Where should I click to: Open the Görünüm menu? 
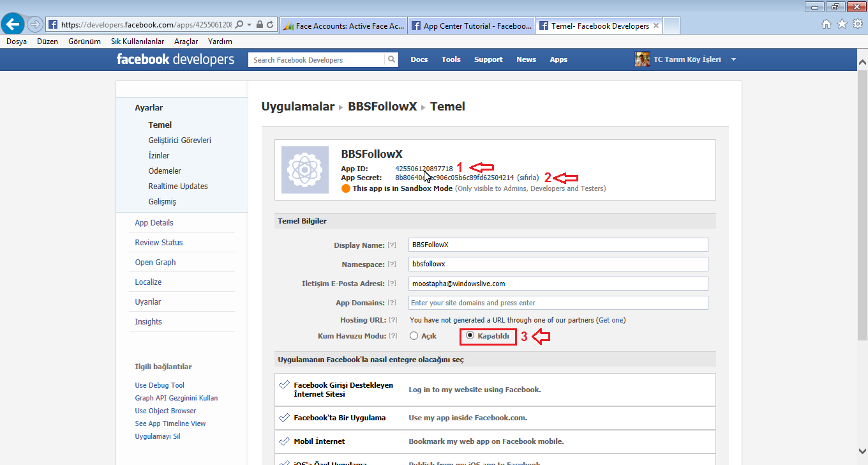[x=84, y=42]
